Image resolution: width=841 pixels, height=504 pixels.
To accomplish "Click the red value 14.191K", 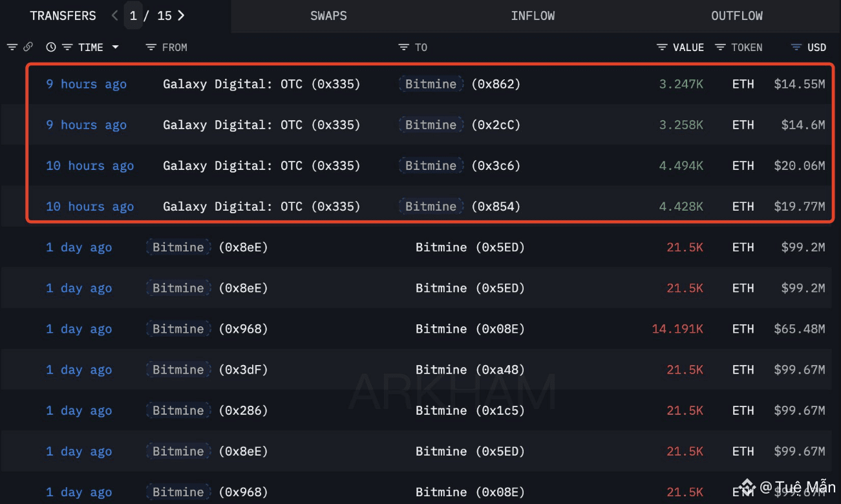I will tap(677, 329).
